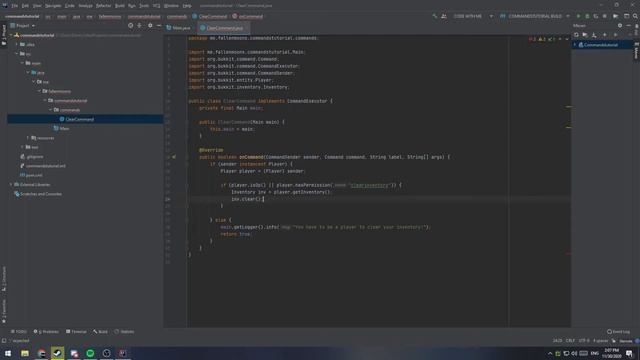Select Main class in the project tree
The height and width of the screenshot is (360, 640).
(x=64, y=129)
